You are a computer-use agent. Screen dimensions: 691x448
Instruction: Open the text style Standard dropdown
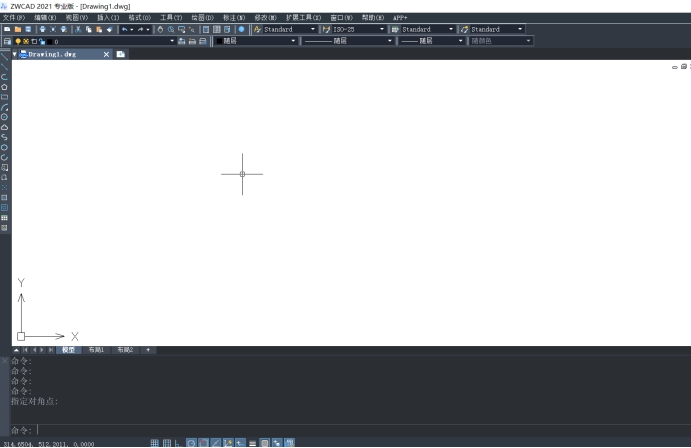pyautogui.click(x=313, y=30)
